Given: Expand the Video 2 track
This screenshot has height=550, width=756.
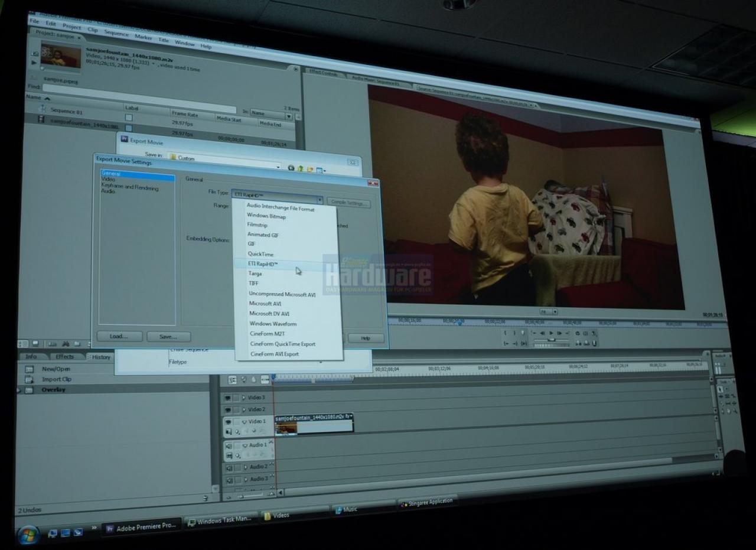Looking at the screenshot, I should tap(243, 409).
